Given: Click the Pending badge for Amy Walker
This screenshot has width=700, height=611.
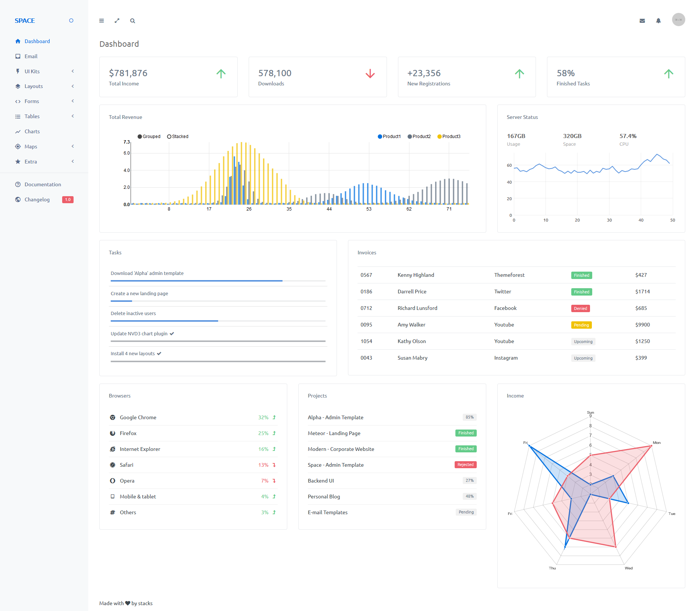Looking at the screenshot, I should 581,325.
